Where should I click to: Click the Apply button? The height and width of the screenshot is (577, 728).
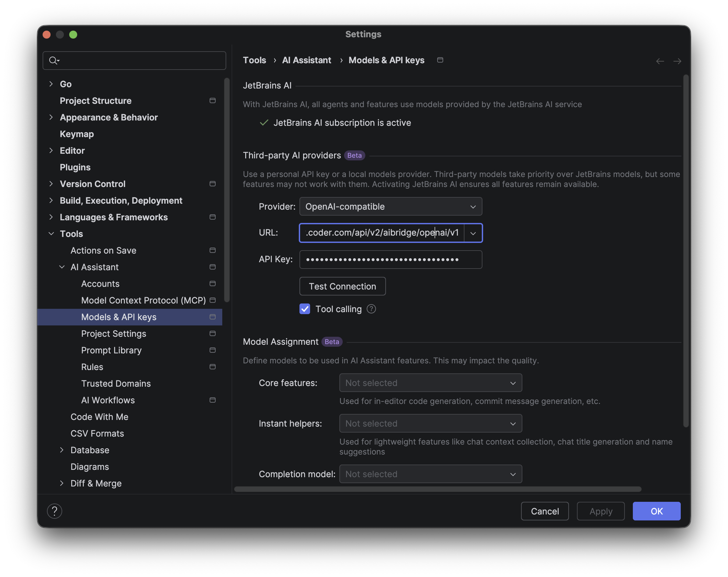(x=601, y=511)
